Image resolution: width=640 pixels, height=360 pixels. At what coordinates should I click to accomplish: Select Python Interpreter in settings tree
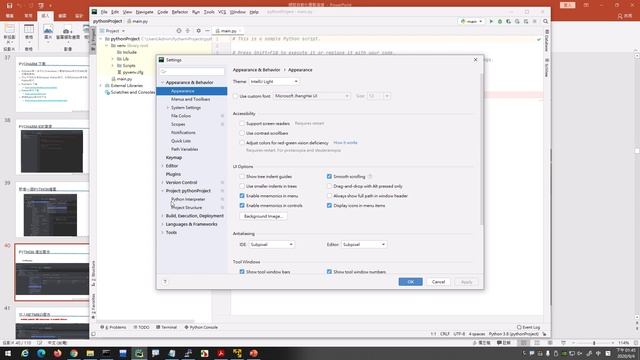[188, 199]
